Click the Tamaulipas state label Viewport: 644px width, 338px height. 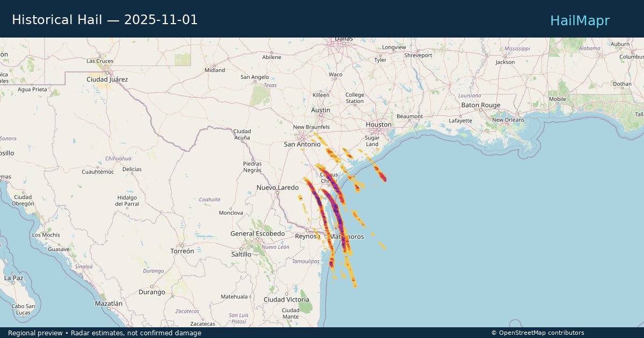(305, 261)
